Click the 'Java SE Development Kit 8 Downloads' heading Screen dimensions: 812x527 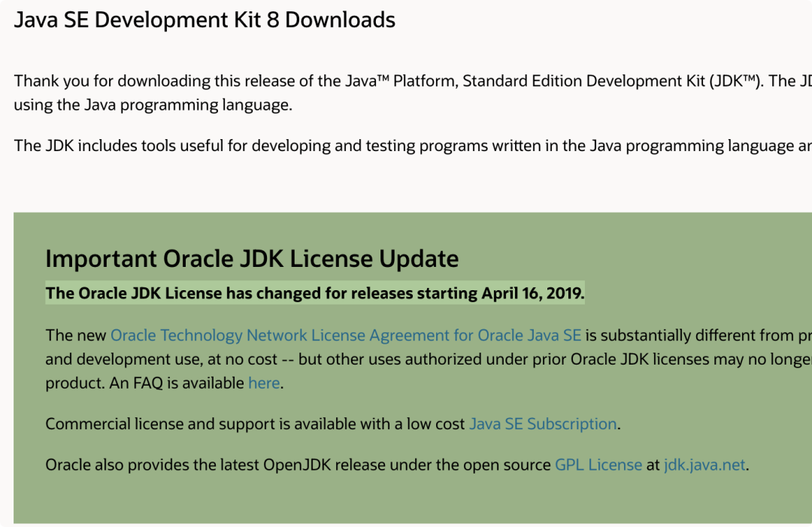click(205, 20)
